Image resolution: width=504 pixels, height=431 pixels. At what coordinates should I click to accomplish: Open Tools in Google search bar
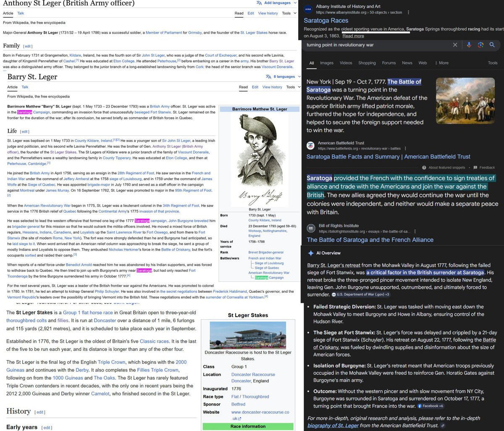[x=493, y=63]
